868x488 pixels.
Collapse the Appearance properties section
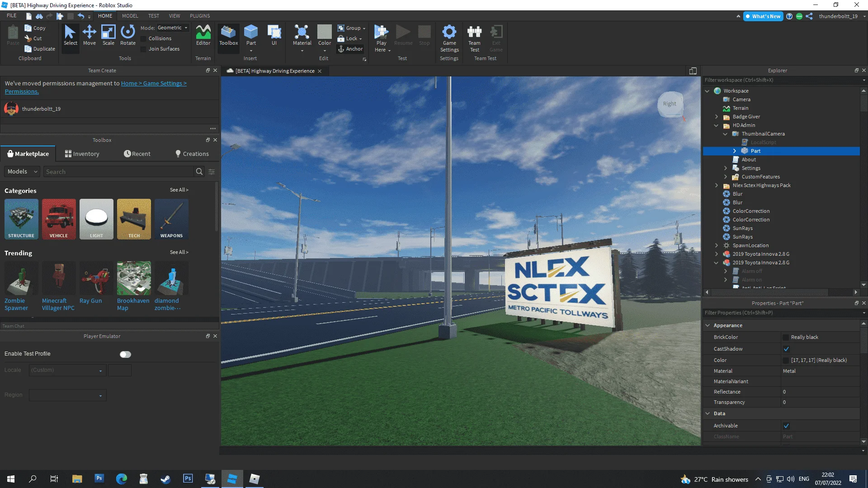[x=708, y=325]
